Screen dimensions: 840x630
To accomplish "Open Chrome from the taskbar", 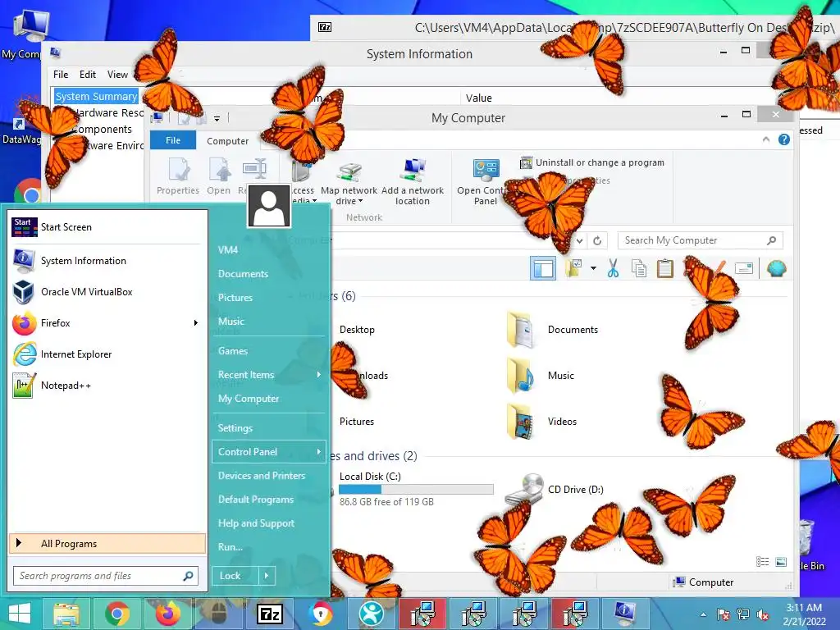I will [x=116, y=614].
